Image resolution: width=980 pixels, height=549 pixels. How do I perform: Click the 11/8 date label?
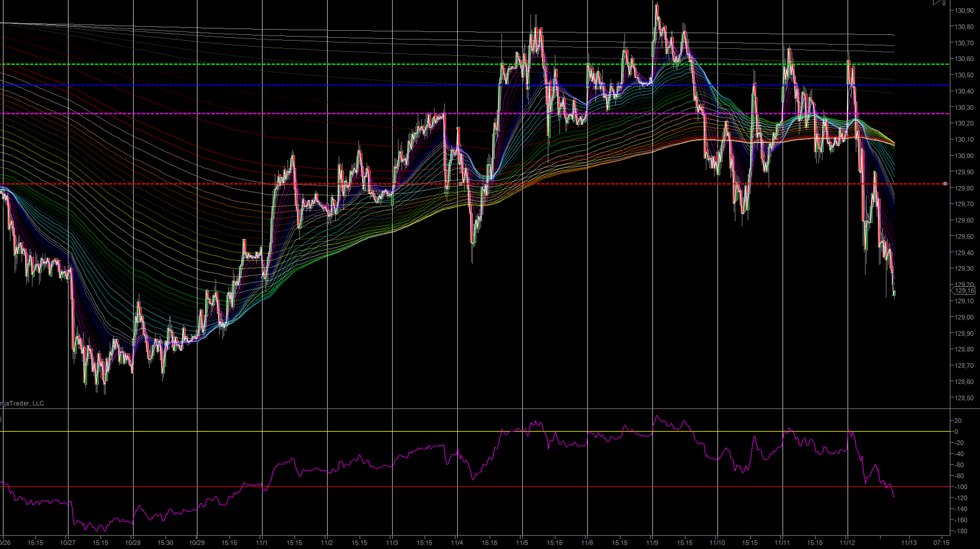tap(587, 543)
